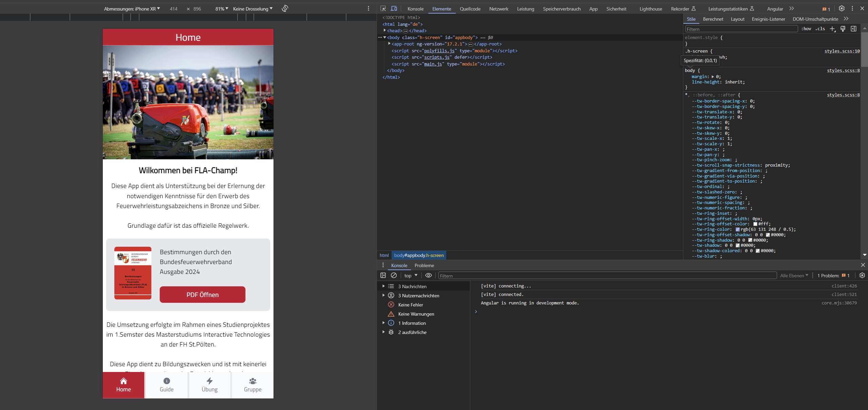
Task: Click the device width 414 field
Action: (x=174, y=9)
